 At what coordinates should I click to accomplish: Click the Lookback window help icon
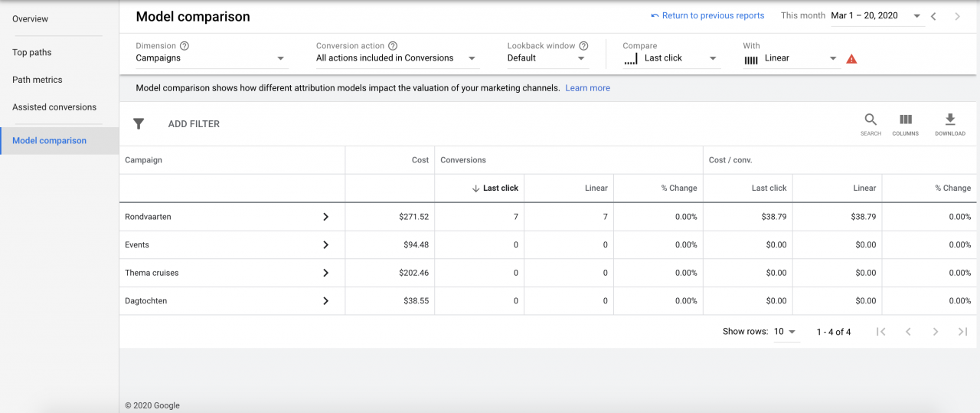pos(583,46)
